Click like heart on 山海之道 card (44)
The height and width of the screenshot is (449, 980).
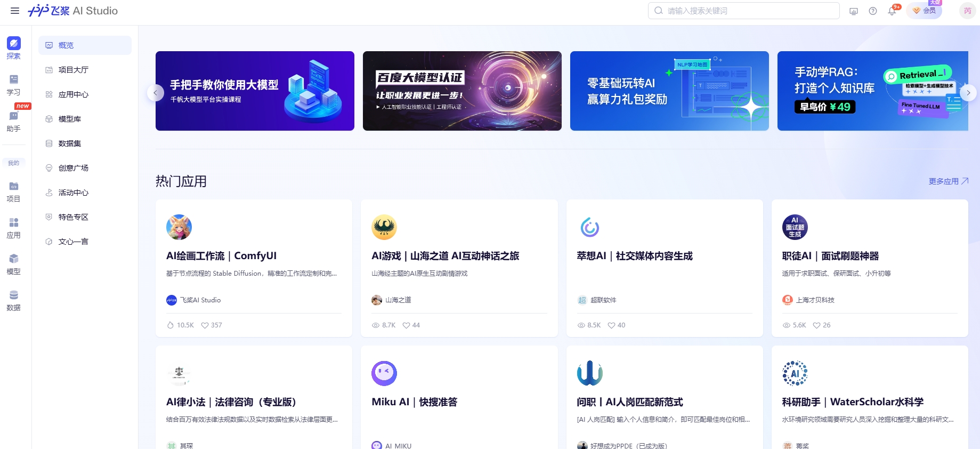(406, 325)
